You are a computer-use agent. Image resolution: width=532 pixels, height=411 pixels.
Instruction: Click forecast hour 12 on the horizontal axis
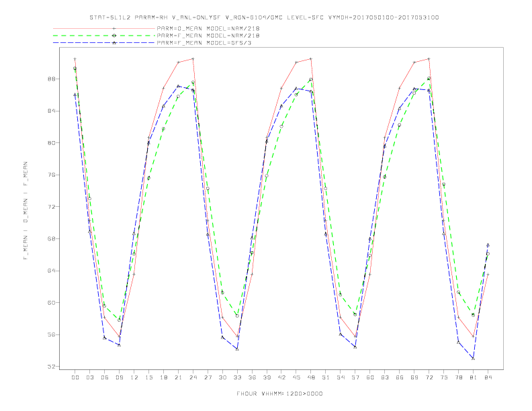(x=134, y=377)
